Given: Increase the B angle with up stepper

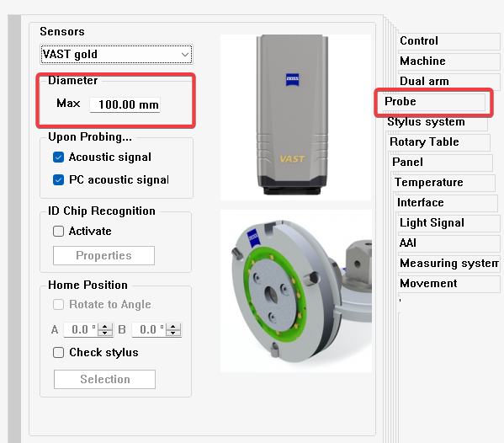Looking at the screenshot, I should click(173, 326).
